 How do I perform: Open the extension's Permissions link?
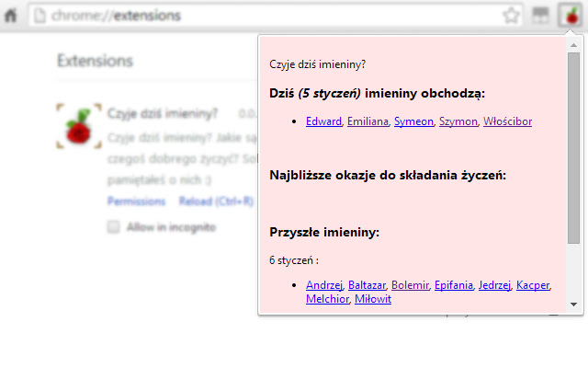137,201
